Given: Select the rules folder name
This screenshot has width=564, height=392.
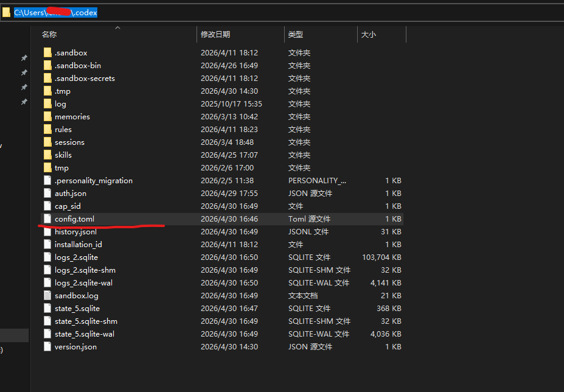Looking at the screenshot, I should pos(63,129).
